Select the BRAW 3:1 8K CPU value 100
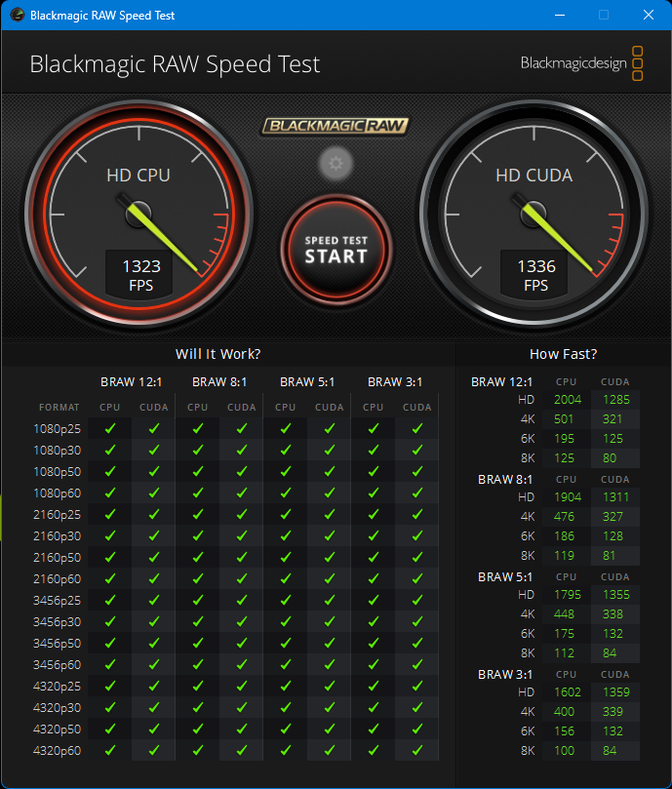672x789 pixels. tap(564, 751)
